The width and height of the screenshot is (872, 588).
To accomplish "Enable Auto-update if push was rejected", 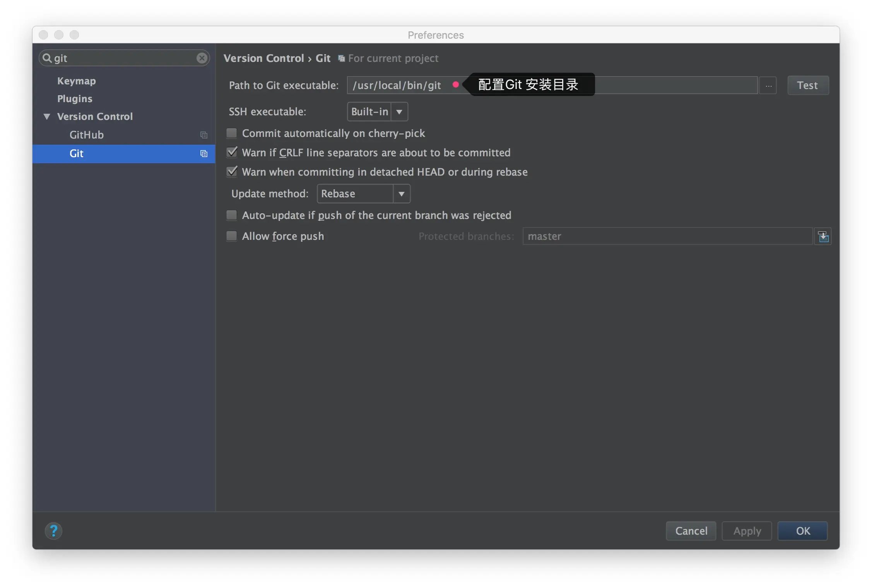I will click(232, 215).
